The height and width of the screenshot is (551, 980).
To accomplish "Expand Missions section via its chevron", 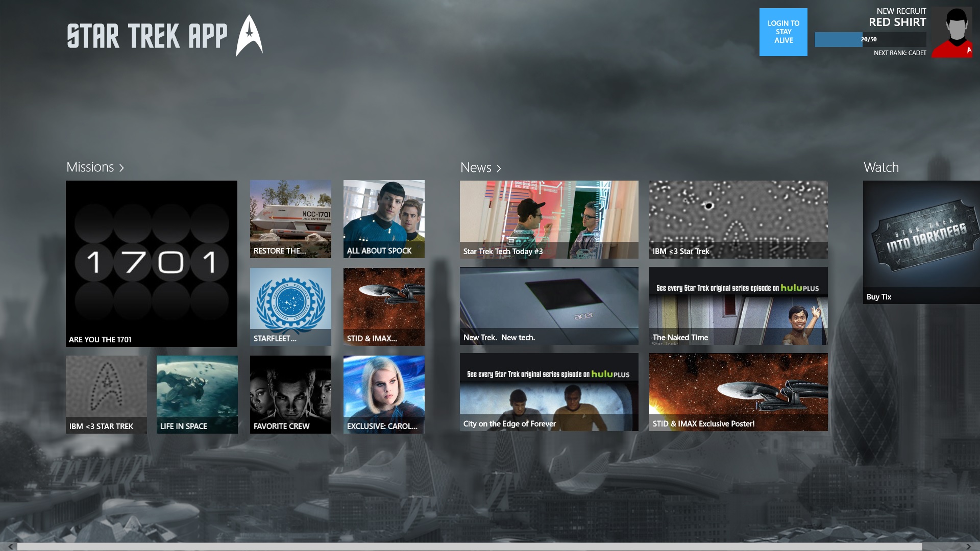I will click(x=121, y=167).
